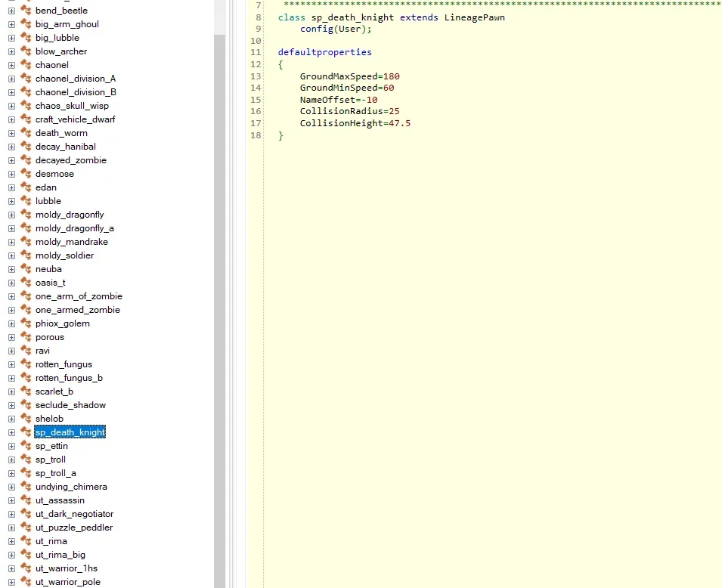Click the class icon next to death_worm
Screen dimensions: 722x588
click(x=26, y=132)
